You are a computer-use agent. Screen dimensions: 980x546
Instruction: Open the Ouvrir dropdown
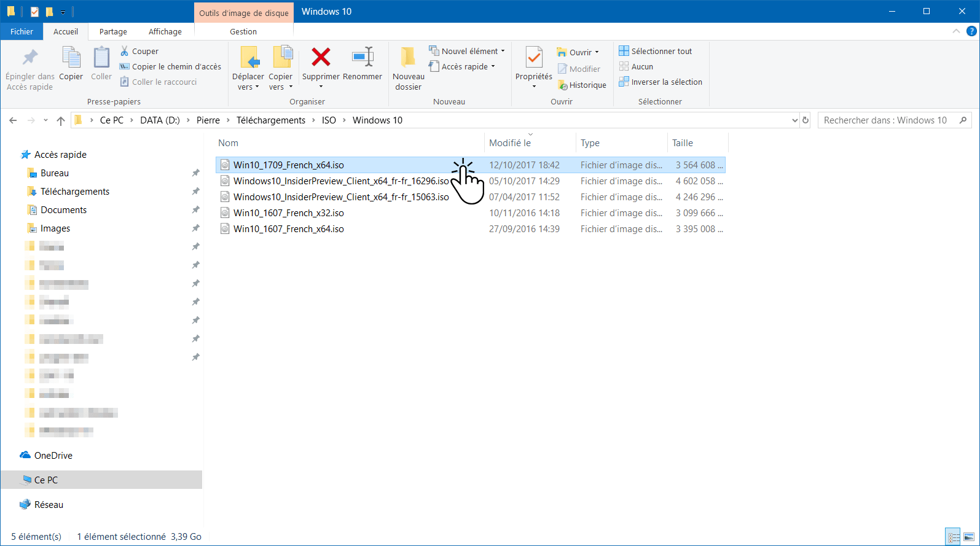click(x=578, y=52)
